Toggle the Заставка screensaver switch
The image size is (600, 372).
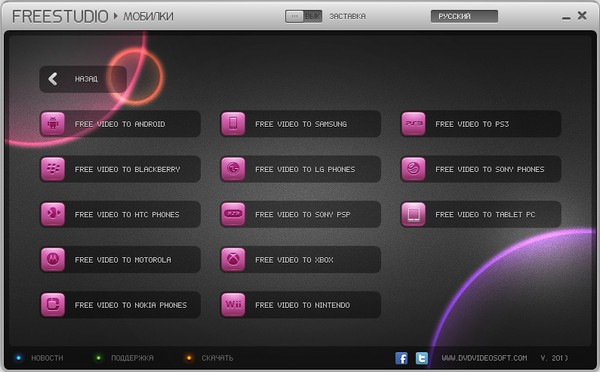[303, 16]
